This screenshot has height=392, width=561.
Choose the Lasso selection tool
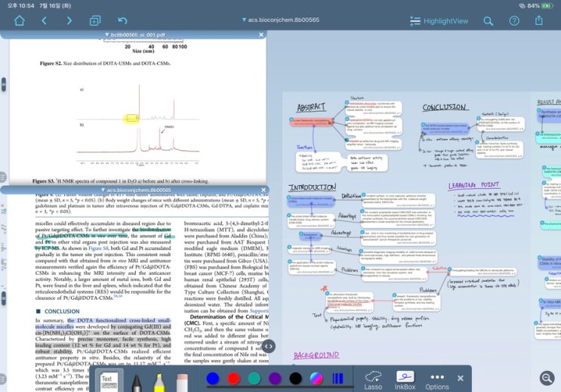pyautogui.click(x=373, y=381)
